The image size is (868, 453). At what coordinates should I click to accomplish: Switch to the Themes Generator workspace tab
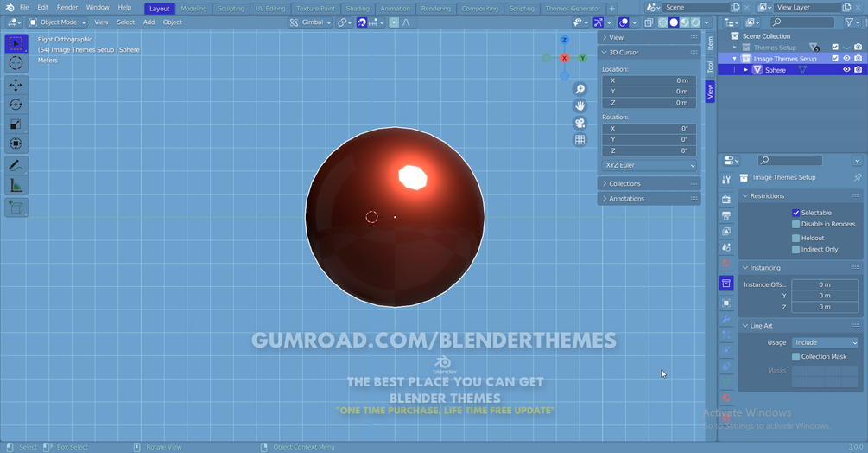click(x=573, y=9)
